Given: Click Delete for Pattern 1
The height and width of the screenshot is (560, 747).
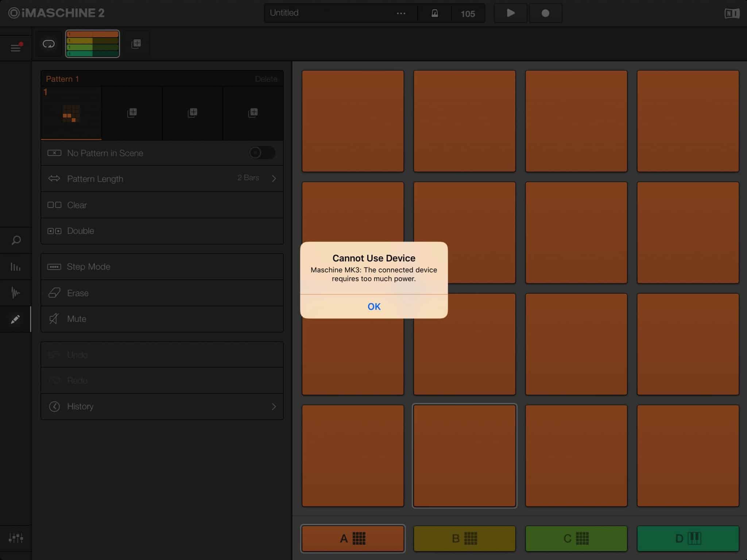Looking at the screenshot, I should click(x=266, y=79).
